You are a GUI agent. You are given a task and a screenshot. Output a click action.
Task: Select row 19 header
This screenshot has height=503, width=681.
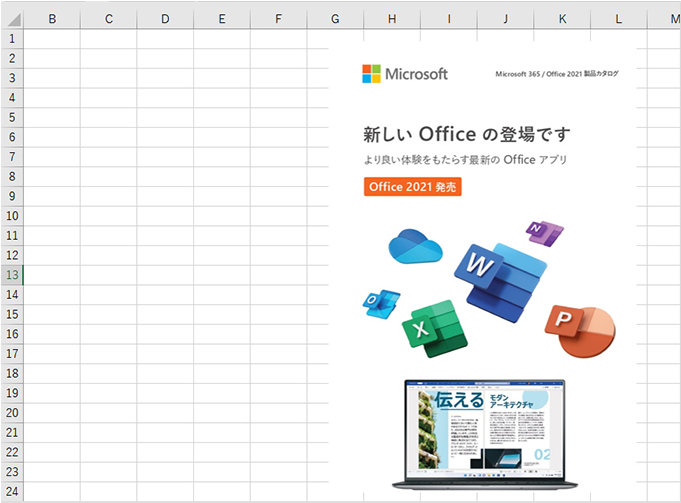point(12,393)
